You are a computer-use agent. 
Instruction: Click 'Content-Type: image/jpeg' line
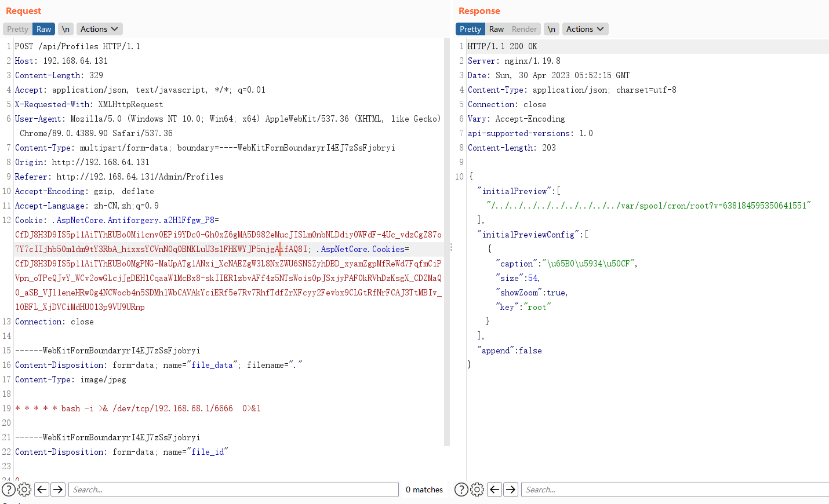pyautogui.click(x=71, y=379)
